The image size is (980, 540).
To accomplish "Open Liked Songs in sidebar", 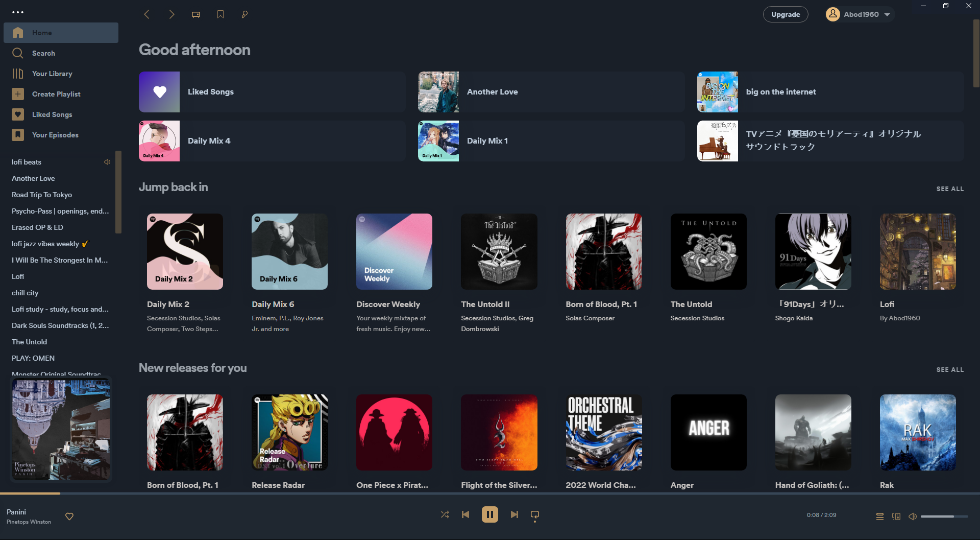I will pyautogui.click(x=61, y=114).
